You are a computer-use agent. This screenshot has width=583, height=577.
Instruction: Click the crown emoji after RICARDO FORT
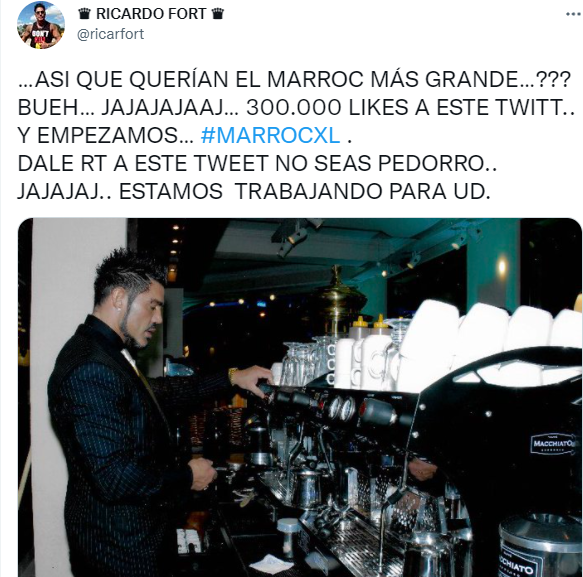click(218, 14)
